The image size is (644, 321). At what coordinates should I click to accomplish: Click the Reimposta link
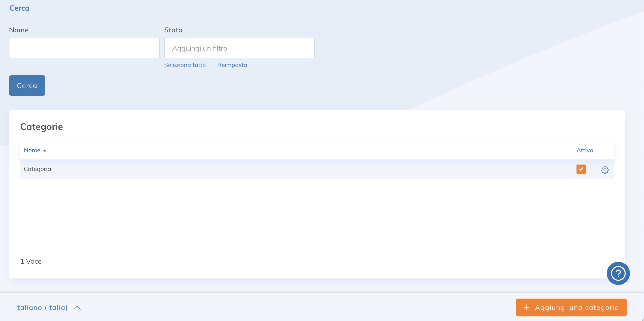pos(232,65)
